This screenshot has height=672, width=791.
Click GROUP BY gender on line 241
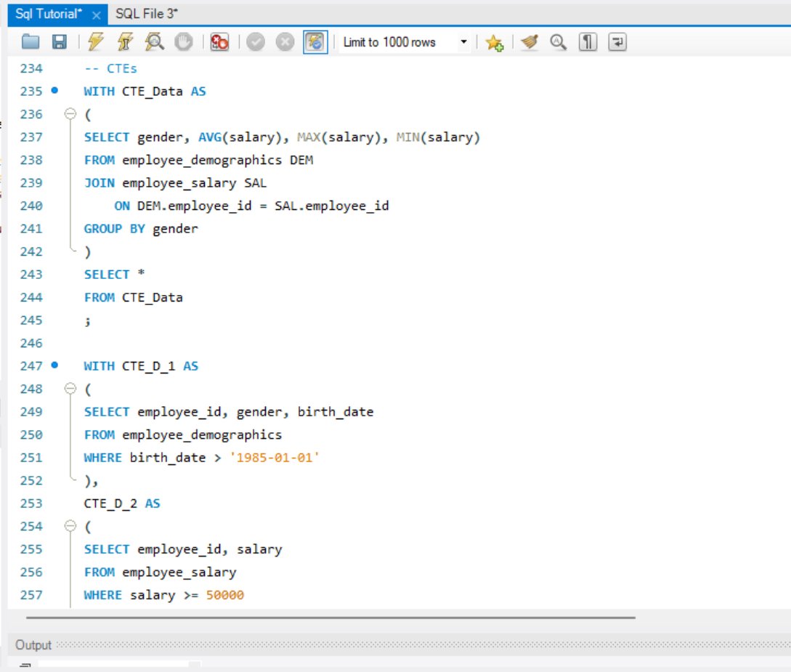click(x=141, y=229)
